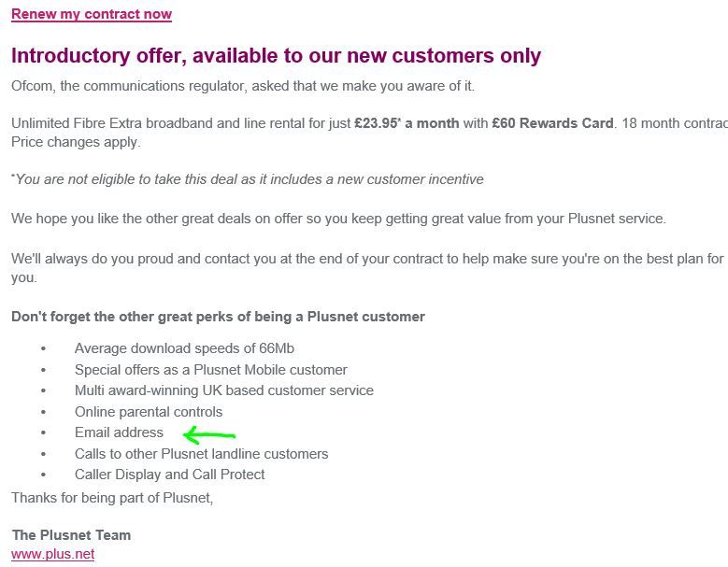
Task: Click "Calls to other Plusnet landline customers"
Action: click(x=201, y=454)
